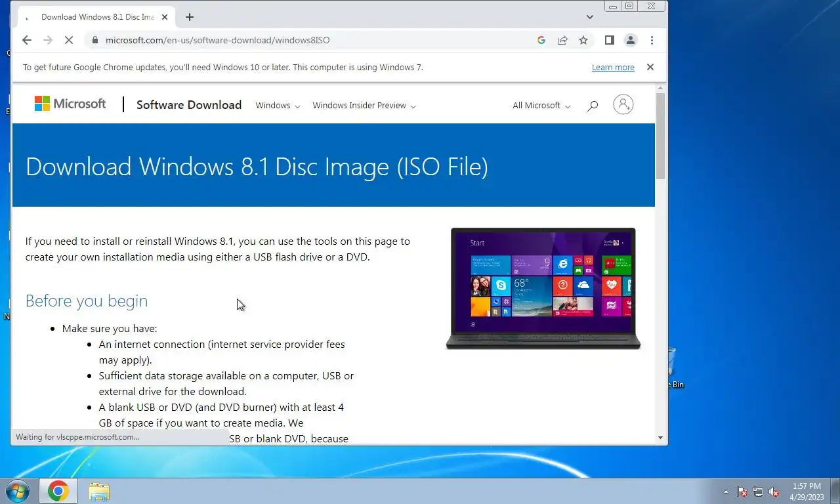The height and width of the screenshot is (504, 840).
Task: Show hidden system tray icons
Action: pyautogui.click(x=726, y=492)
